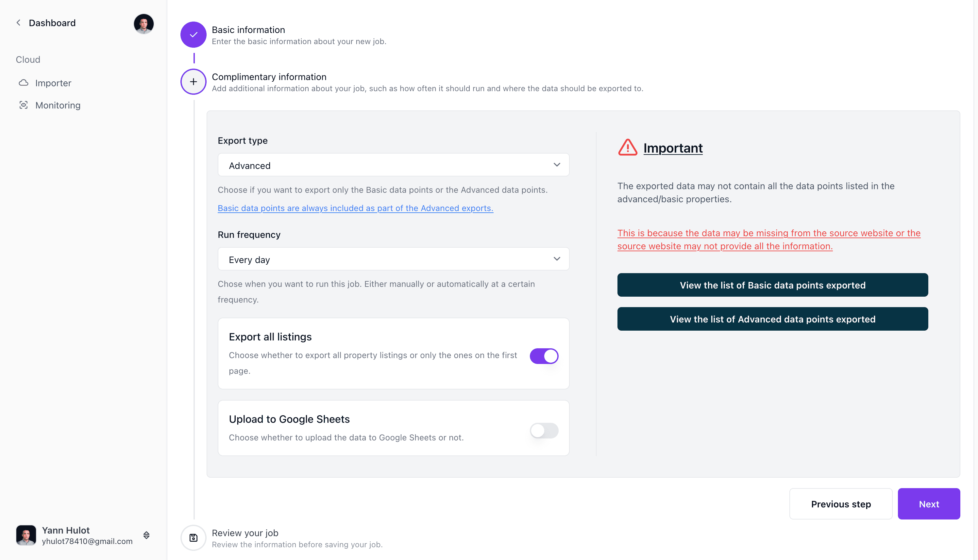Expand the Yann Hulot account switcher
Image resolution: width=978 pixels, height=560 pixels.
pyautogui.click(x=146, y=535)
